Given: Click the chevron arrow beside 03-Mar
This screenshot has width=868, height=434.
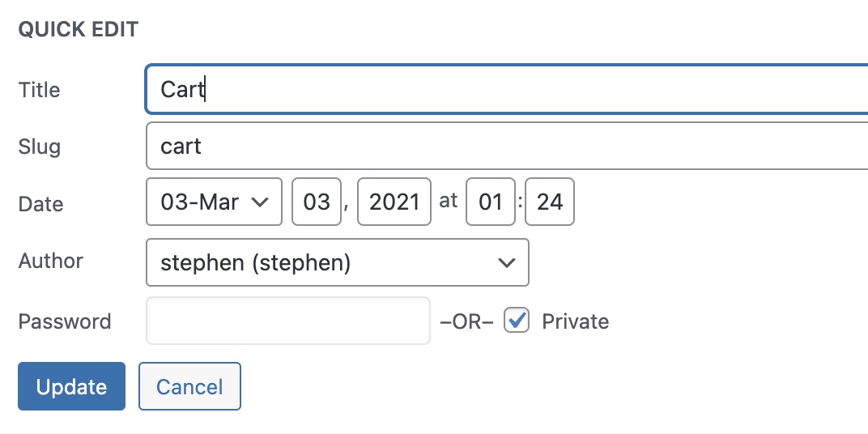Looking at the screenshot, I should pyautogui.click(x=261, y=202).
